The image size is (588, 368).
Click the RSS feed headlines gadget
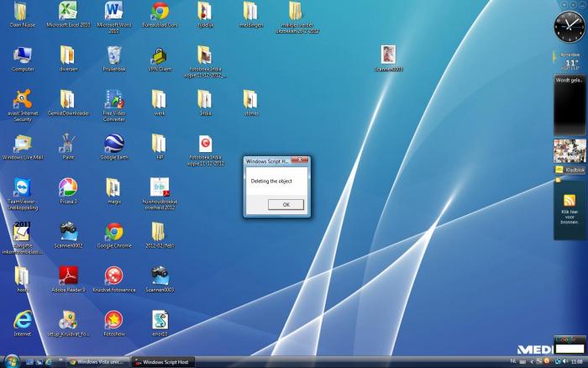pos(570,200)
